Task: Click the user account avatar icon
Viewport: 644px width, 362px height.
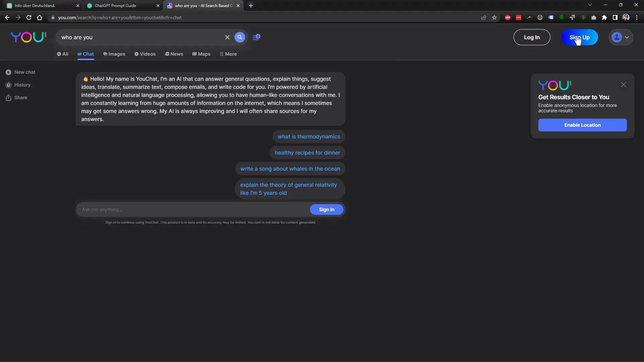Action: [x=617, y=37]
